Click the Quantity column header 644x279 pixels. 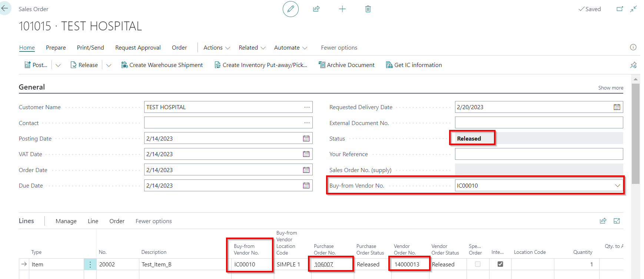pos(582,252)
